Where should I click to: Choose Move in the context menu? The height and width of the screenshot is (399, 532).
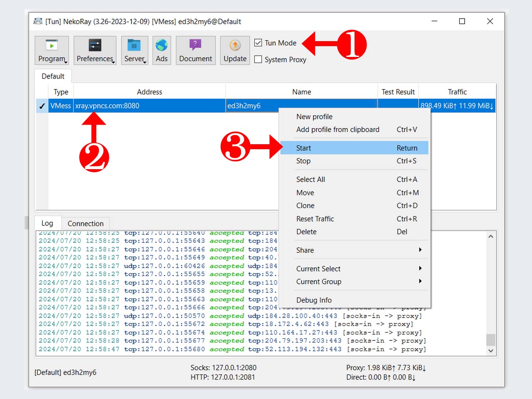tap(355, 193)
